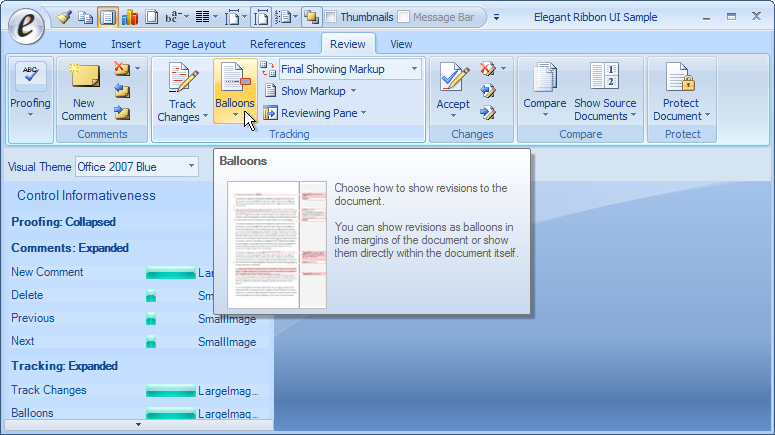The width and height of the screenshot is (775, 435).
Task: Click the Comments: Expanded heading
Action: (x=70, y=248)
